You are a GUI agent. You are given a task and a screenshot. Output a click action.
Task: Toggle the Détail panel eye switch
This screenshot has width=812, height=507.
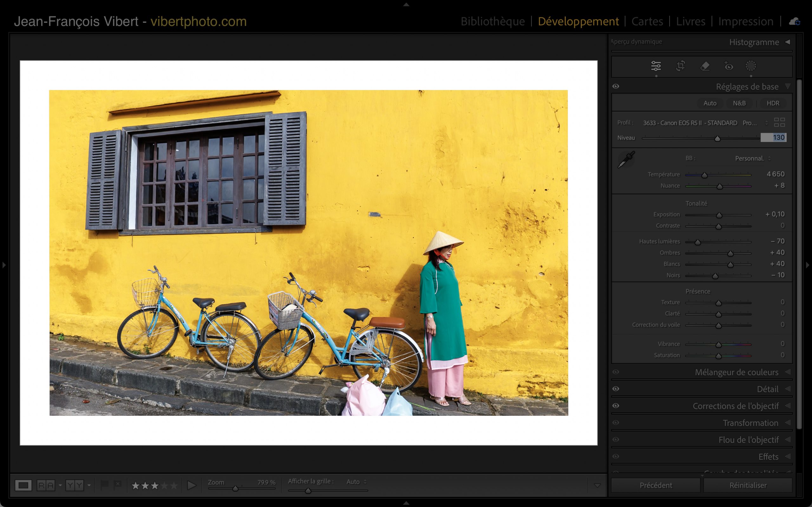tap(616, 389)
